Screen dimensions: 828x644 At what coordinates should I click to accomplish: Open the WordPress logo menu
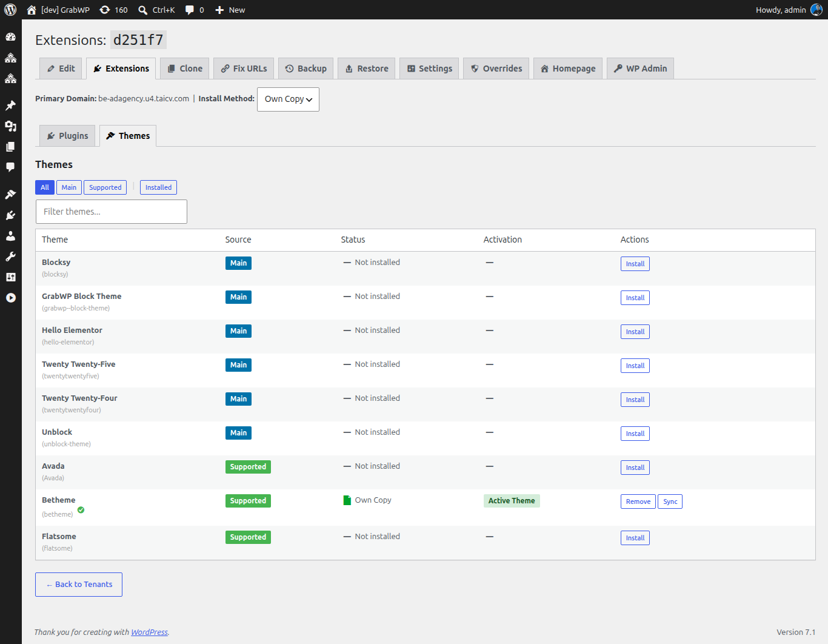(10, 10)
